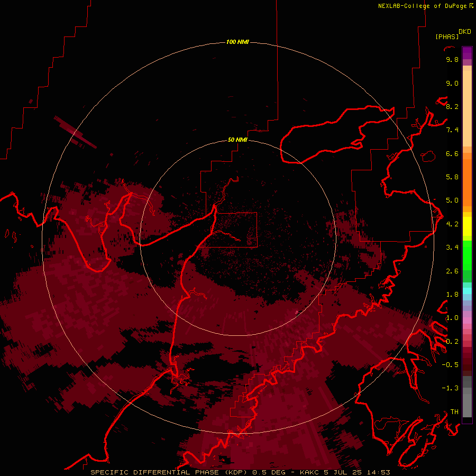Image resolution: width=476 pixels, height=476 pixels.
Task: Click the 8.2 value on the color scale
Action: coord(452,106)
